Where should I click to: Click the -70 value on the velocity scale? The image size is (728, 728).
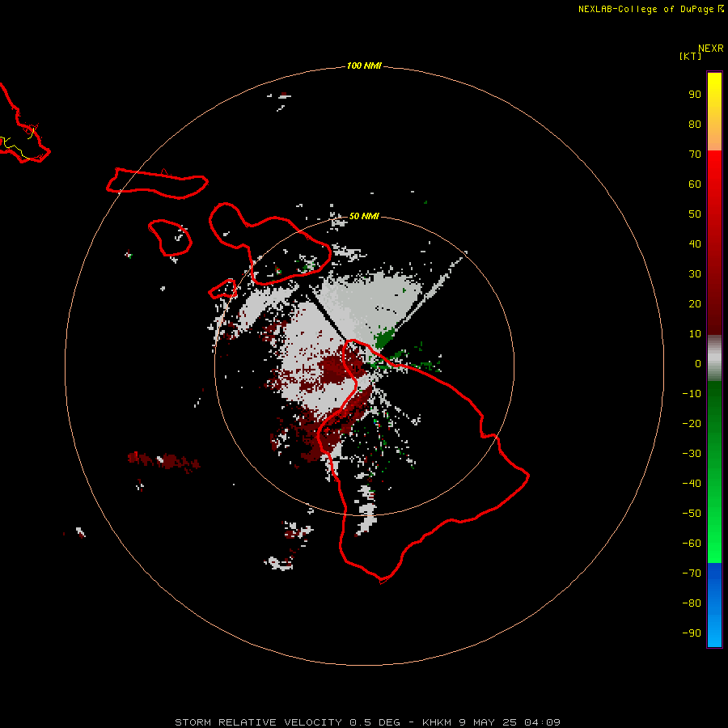tap(692, 573)
